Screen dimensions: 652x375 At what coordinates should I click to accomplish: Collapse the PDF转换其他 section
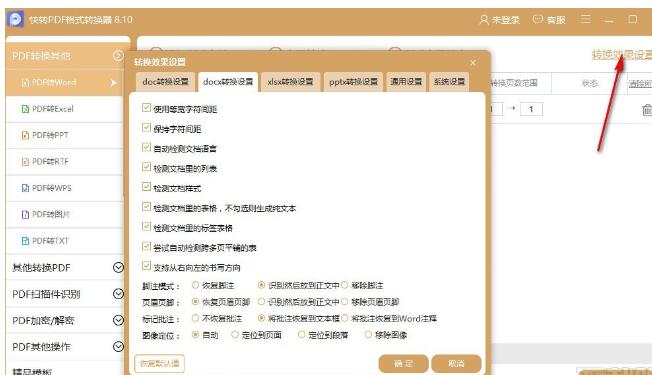[118, 55]
